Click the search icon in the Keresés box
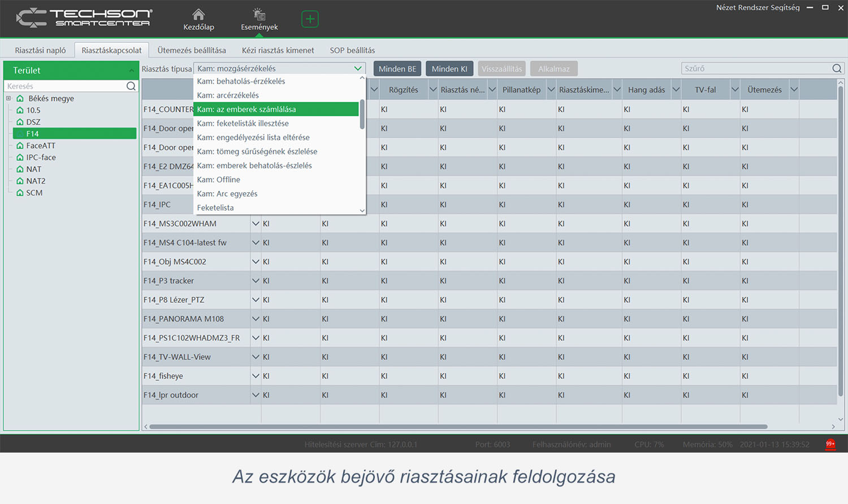848x504 pixels. point(131,86)
